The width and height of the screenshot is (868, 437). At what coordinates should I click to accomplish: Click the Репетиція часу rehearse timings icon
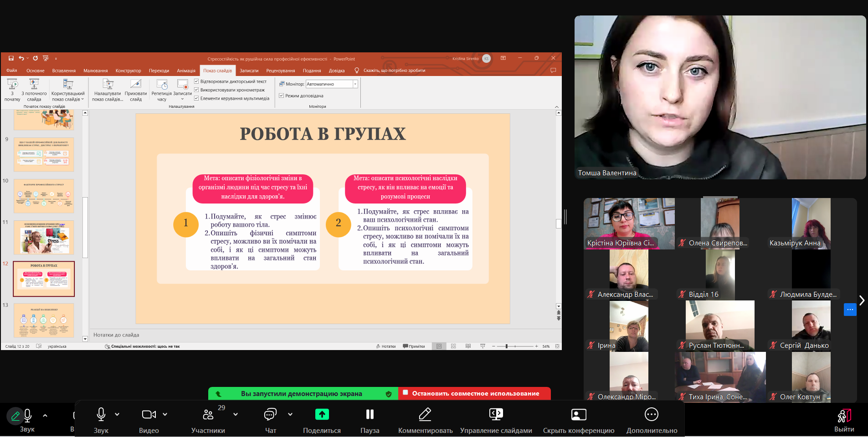point(162,85)
